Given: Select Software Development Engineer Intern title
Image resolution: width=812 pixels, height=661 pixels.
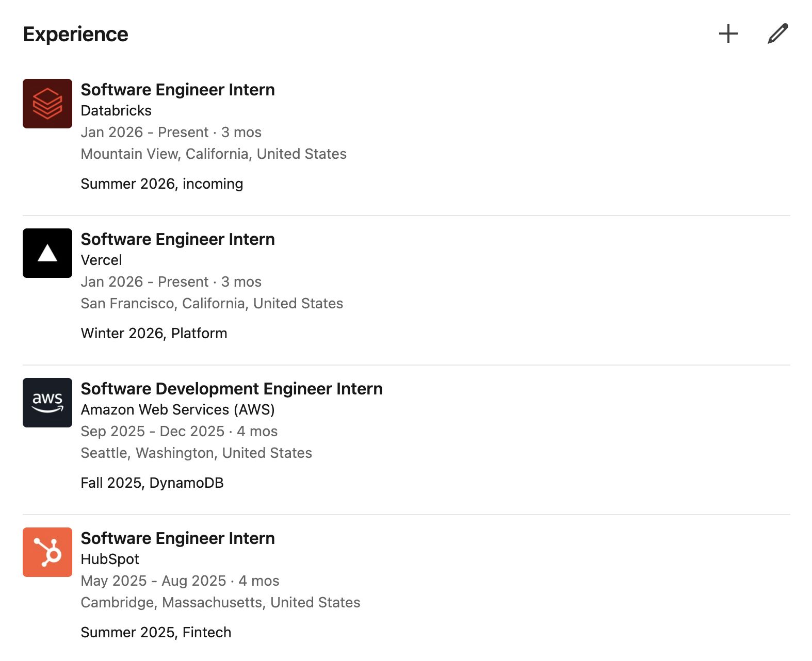Looking at the screenshot, I should pyautogui.click(x=232, y=389).
